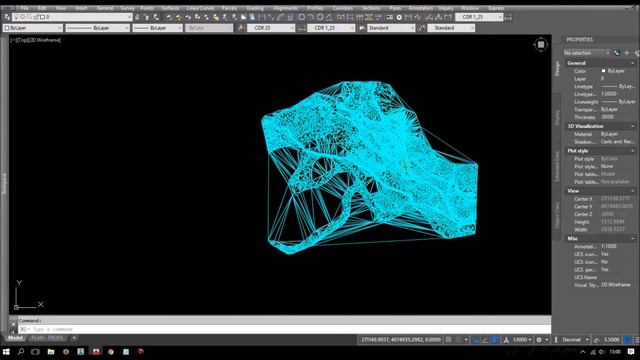Open Windows Start menu
640x360 pixels.
(6, 351)
